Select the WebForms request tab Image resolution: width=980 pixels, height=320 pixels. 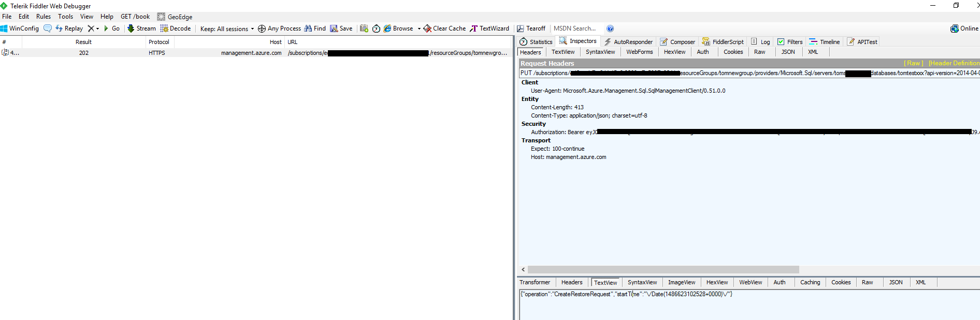click(x=640, y=52)
